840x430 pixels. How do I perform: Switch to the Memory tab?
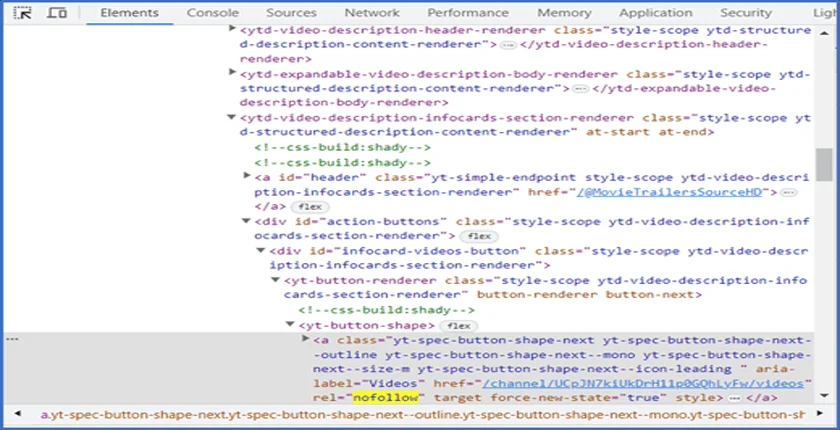pyautogui.click(x=564, y=13)
